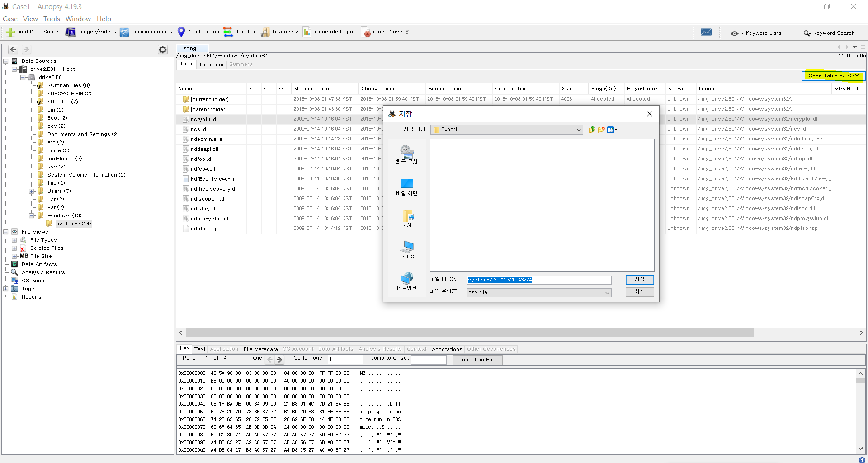Open the Case menu
This screenshot has height=463, width=868.
pyautogui.click(x=10, y=19)
